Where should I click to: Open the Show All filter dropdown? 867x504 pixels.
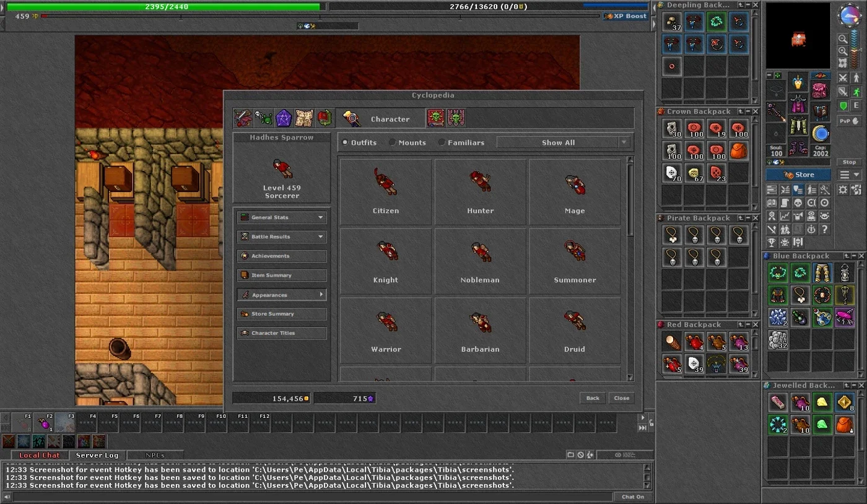coord(563,142)
